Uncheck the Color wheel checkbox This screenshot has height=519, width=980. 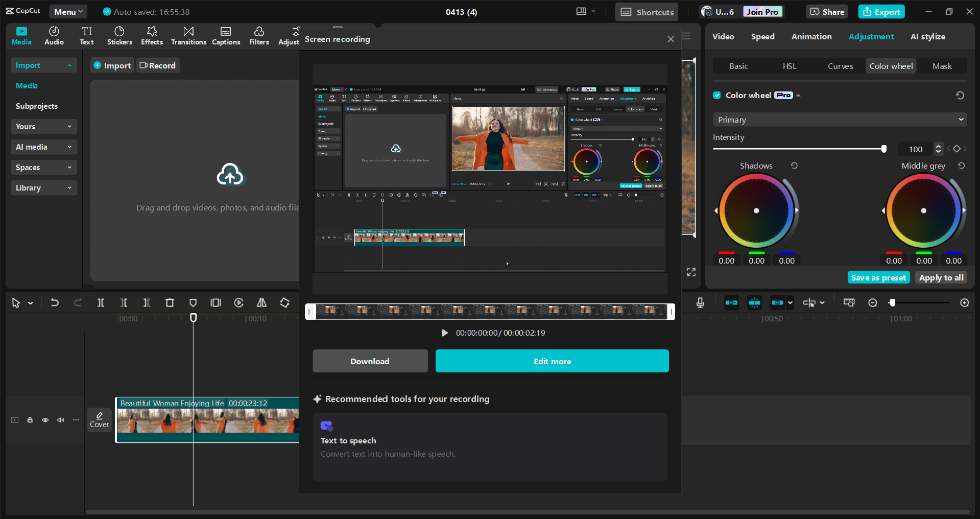717,96
